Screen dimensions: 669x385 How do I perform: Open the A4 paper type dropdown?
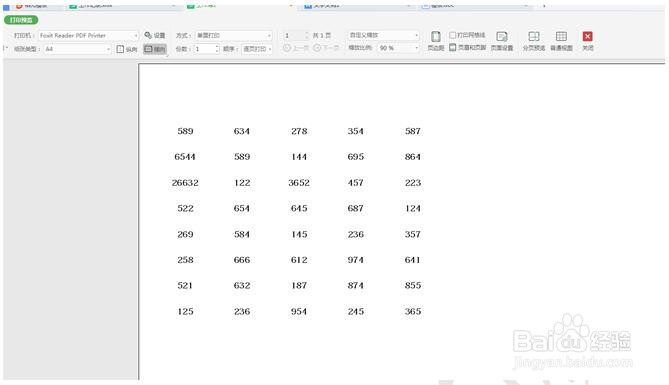click(78, 49)
